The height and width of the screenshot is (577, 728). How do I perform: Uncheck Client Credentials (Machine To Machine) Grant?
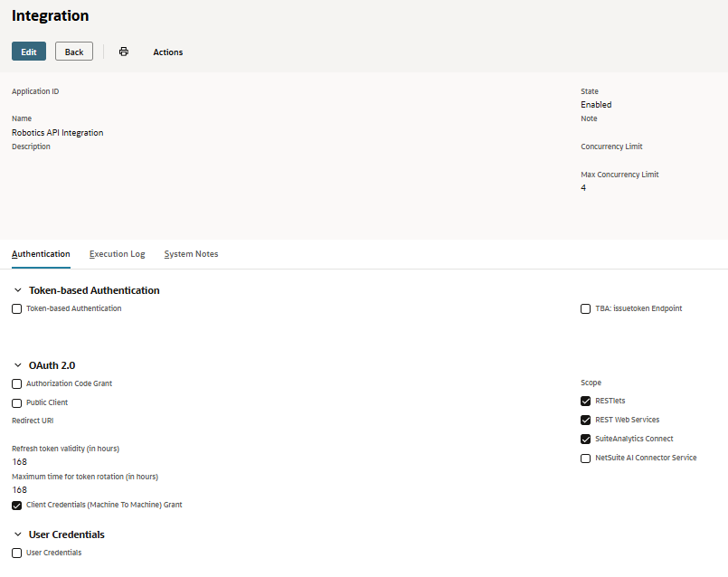point(17,506)
